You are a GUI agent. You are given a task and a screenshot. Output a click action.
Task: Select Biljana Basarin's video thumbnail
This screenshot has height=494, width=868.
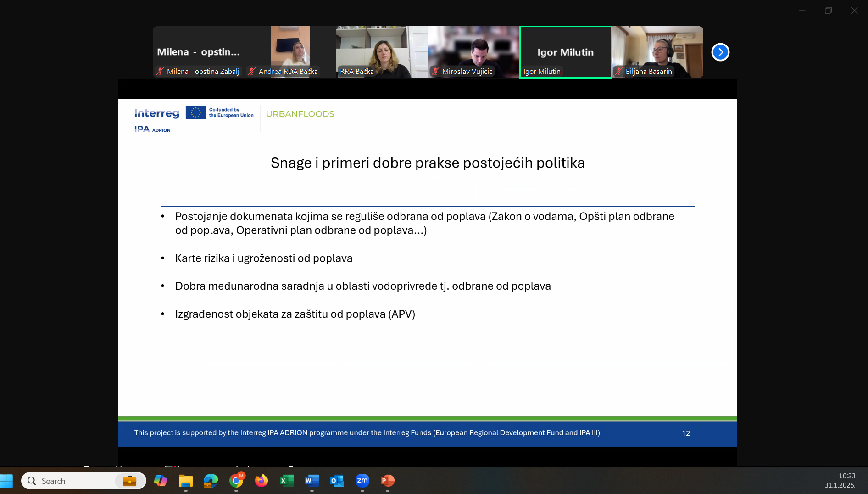pos(657,52)
